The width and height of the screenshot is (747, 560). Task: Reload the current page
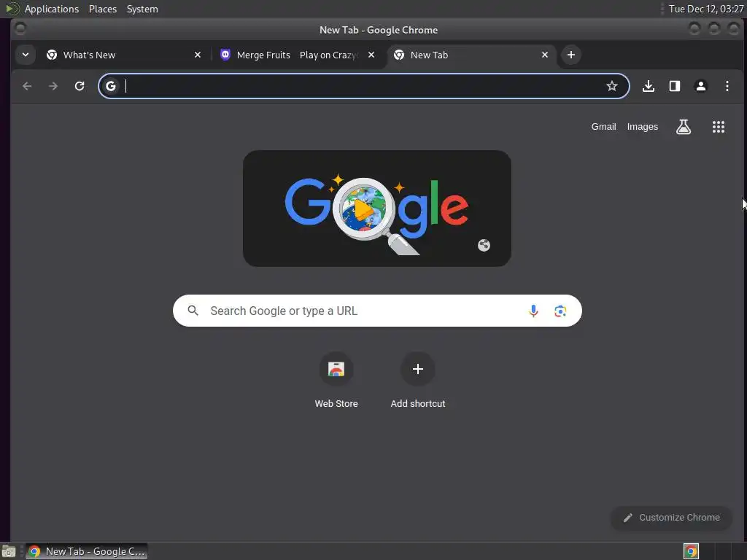coord(80,86)
